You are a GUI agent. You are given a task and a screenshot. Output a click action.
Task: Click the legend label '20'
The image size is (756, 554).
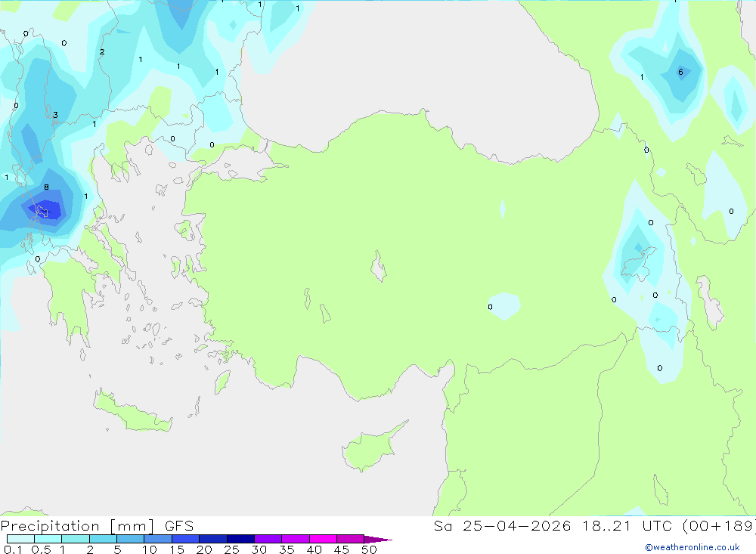pyautogui.click(x=204, y=549)
